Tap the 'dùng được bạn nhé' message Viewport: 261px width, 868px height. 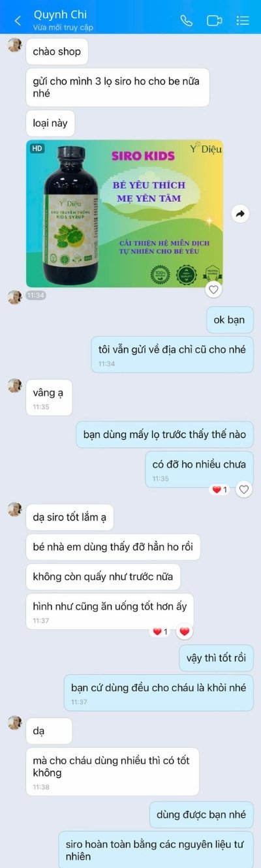[x=202, y=814]
